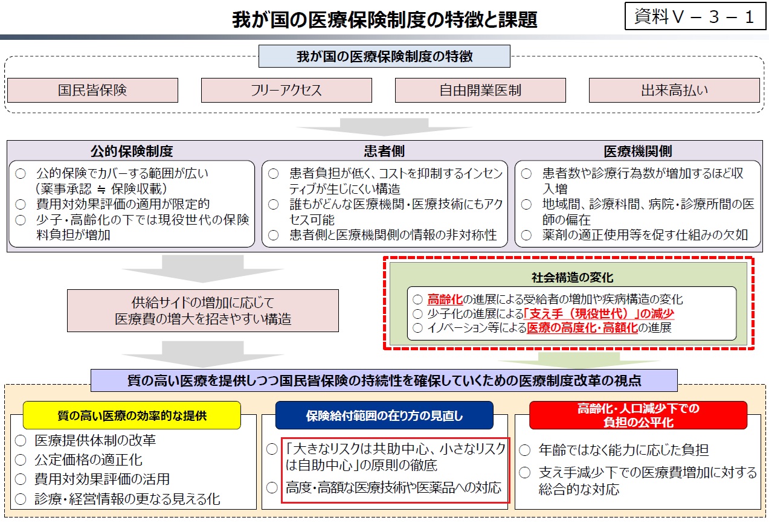Click the フリーアクセス box

[286, 90]
